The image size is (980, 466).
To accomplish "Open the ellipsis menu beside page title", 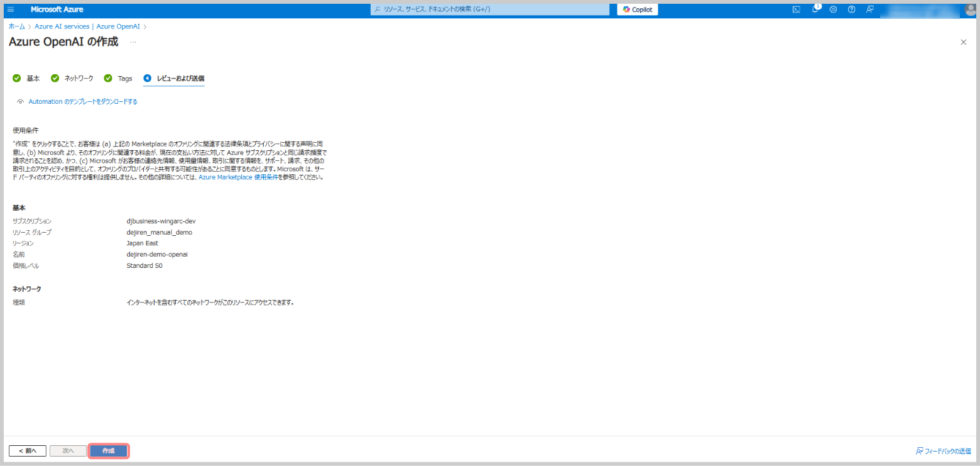I will (x=133, y=42).
